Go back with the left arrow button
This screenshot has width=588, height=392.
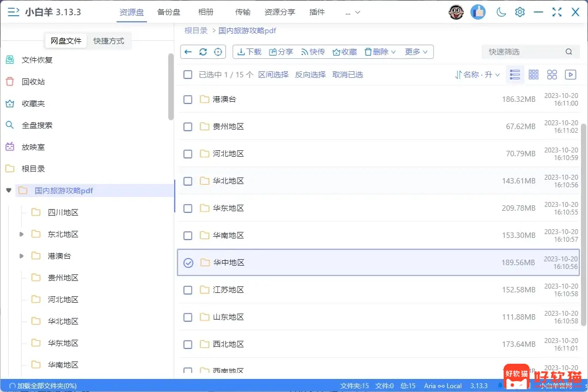pos(188,52)
